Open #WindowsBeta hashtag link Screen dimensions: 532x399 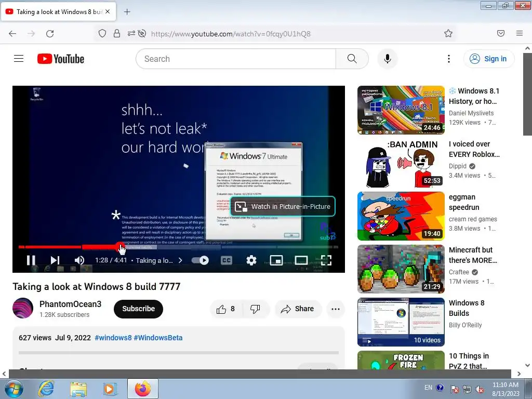pyautogui.click(x=158, y=338)
